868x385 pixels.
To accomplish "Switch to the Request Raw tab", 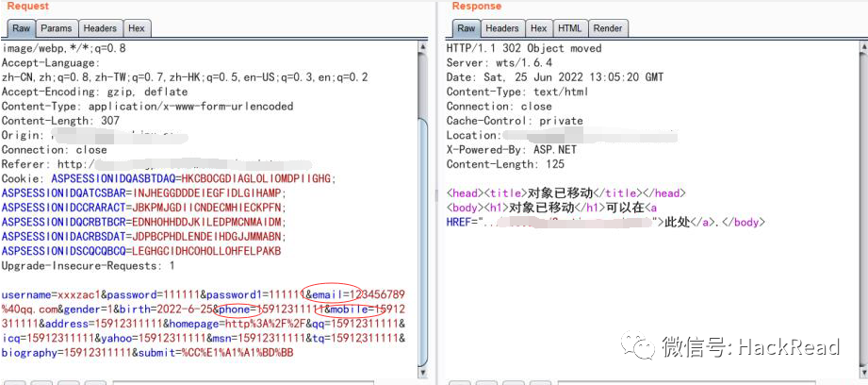I will [21, 28].
